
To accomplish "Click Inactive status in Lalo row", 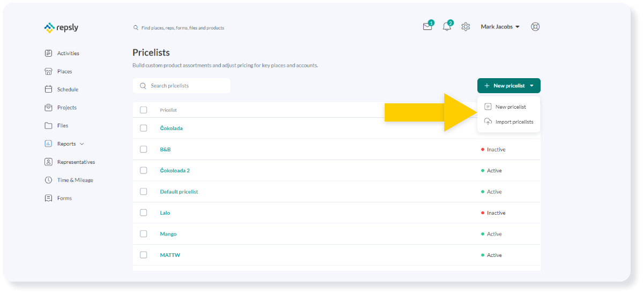I will (493, 213).
